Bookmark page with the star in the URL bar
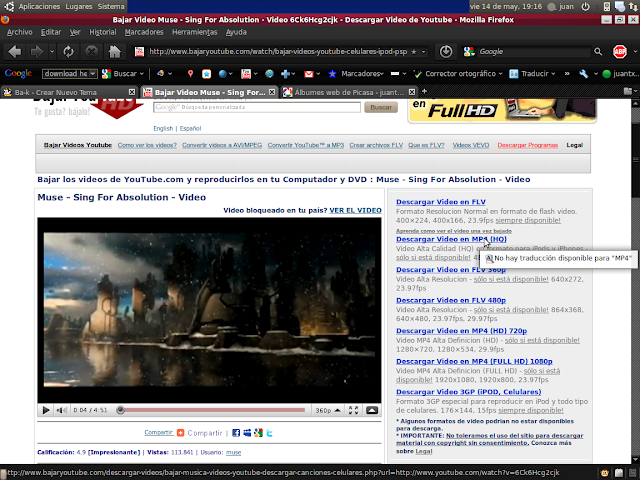 click(442, 51)
